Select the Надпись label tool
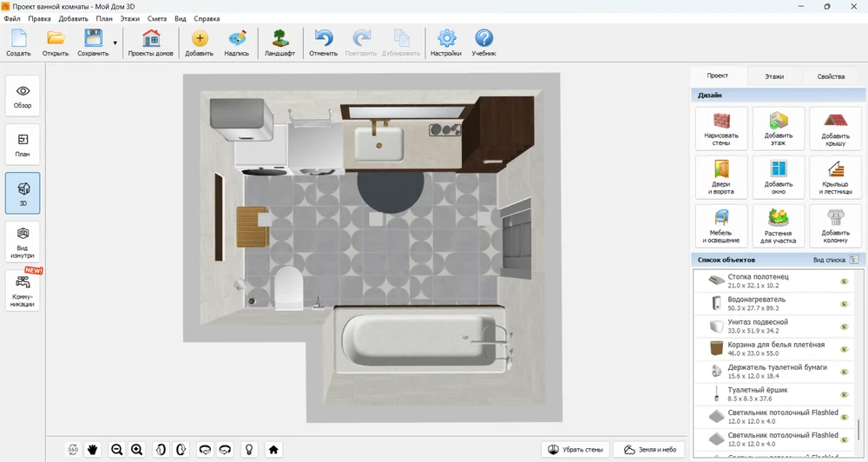This screenshot has width=868, height=462. click(236, 43)
